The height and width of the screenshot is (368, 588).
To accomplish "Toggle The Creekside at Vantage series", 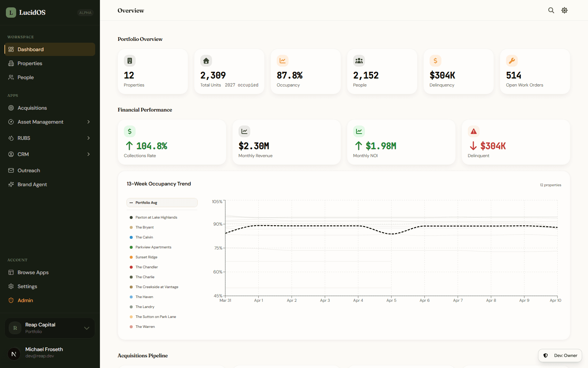I will click(162, 287).
